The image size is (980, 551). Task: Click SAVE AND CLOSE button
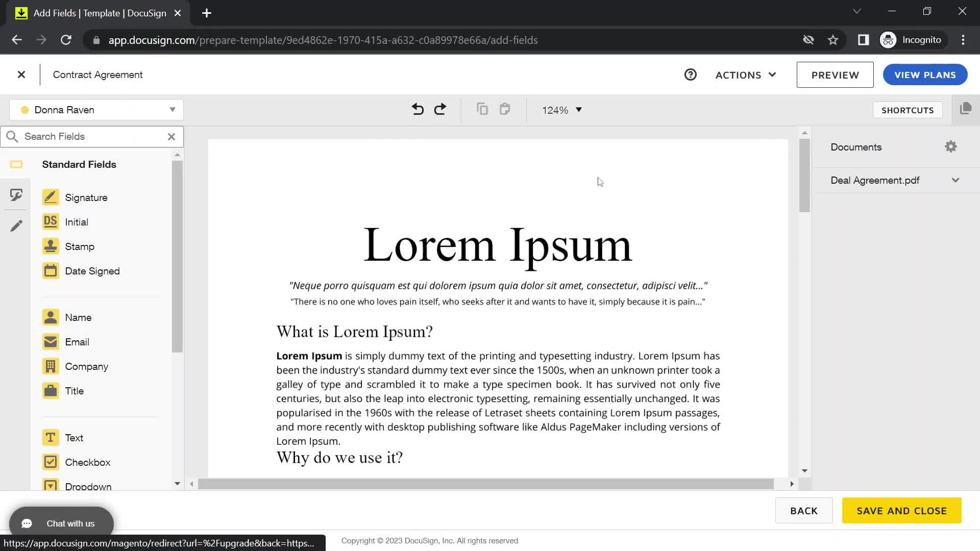(x=901, y=511)
